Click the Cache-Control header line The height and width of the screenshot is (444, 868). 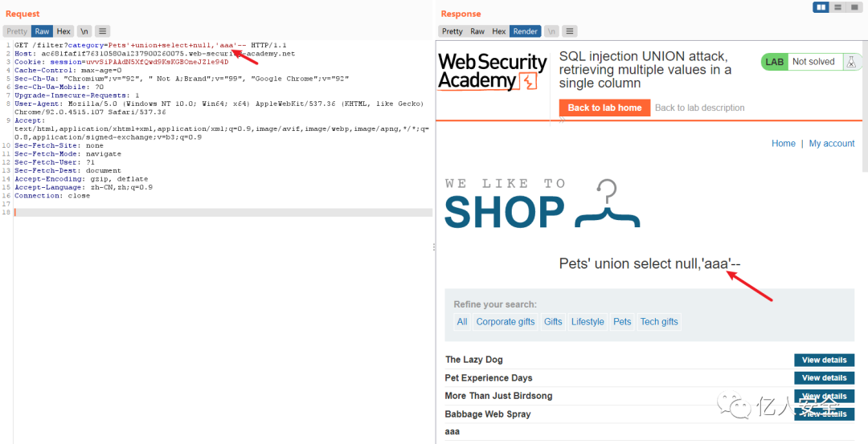coord(68,70)
